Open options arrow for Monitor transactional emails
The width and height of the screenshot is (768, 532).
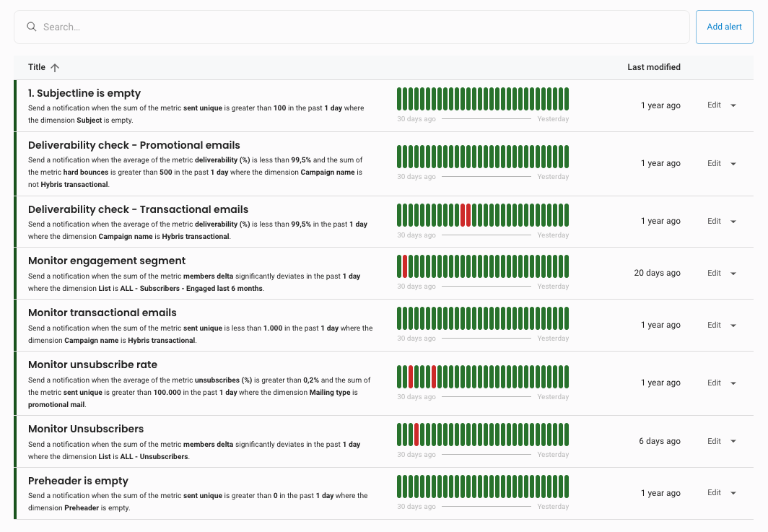point(733,326)
